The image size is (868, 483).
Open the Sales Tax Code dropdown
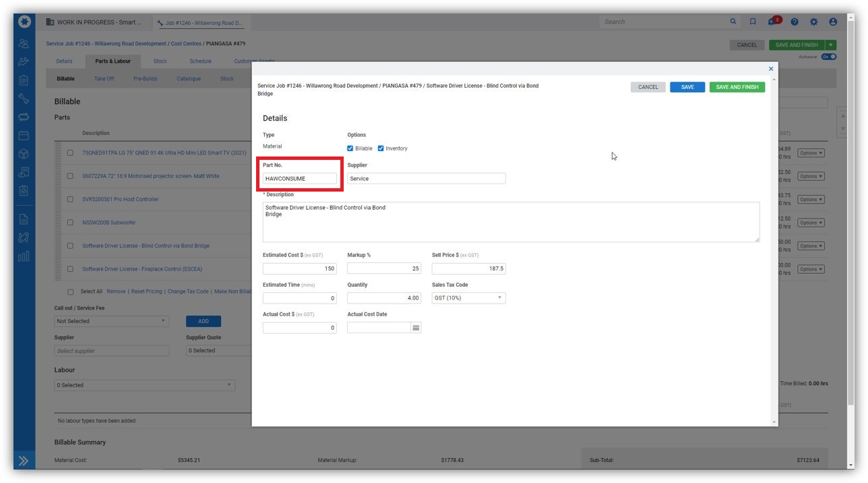468,298
